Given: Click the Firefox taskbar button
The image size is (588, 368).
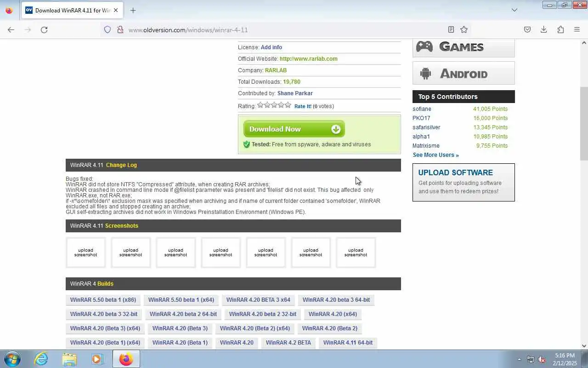Looking at the screenshot, I should pos(126,359).
